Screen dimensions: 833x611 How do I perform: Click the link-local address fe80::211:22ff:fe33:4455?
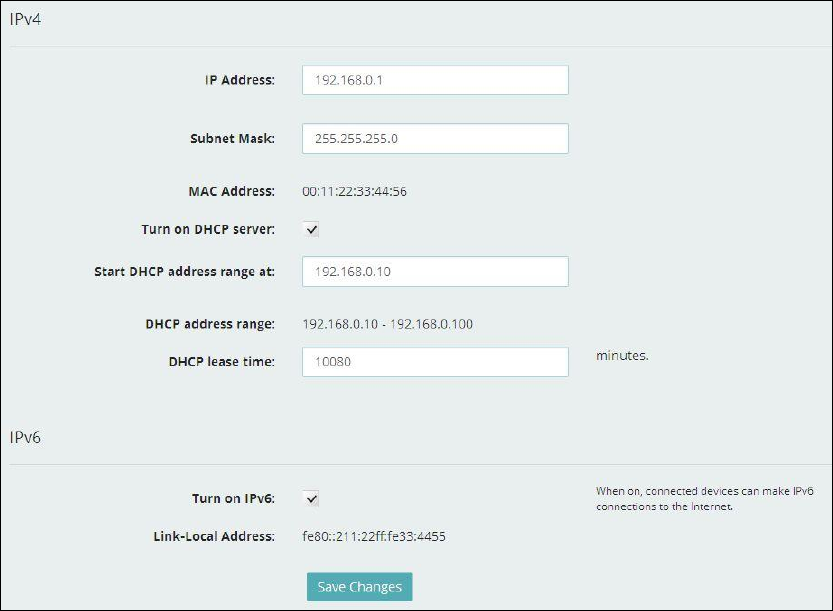374,537
